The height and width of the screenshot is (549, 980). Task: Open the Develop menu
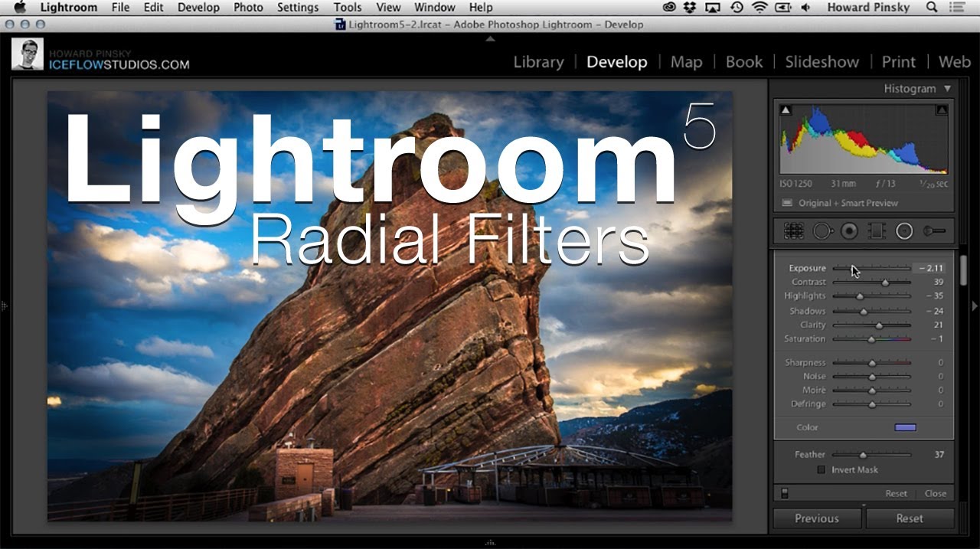198,8
